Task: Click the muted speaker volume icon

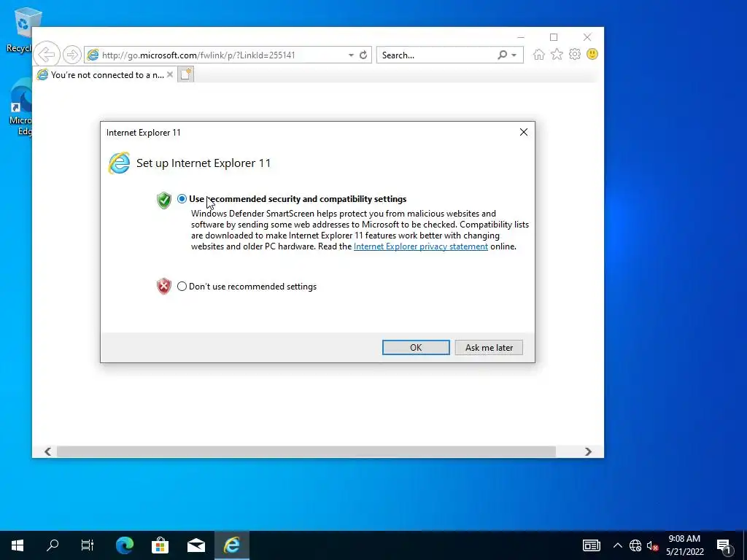Action: tap(652, 545)
